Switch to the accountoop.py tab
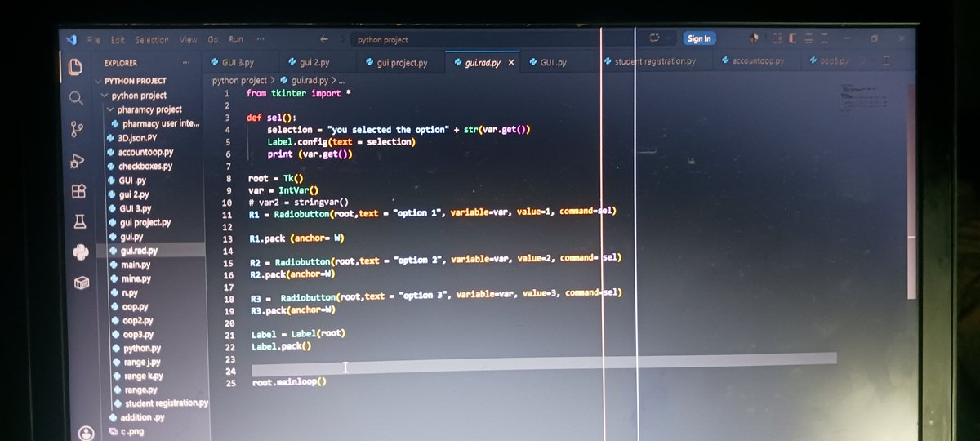Screen dimensions: 980x441 click(758, 61)
